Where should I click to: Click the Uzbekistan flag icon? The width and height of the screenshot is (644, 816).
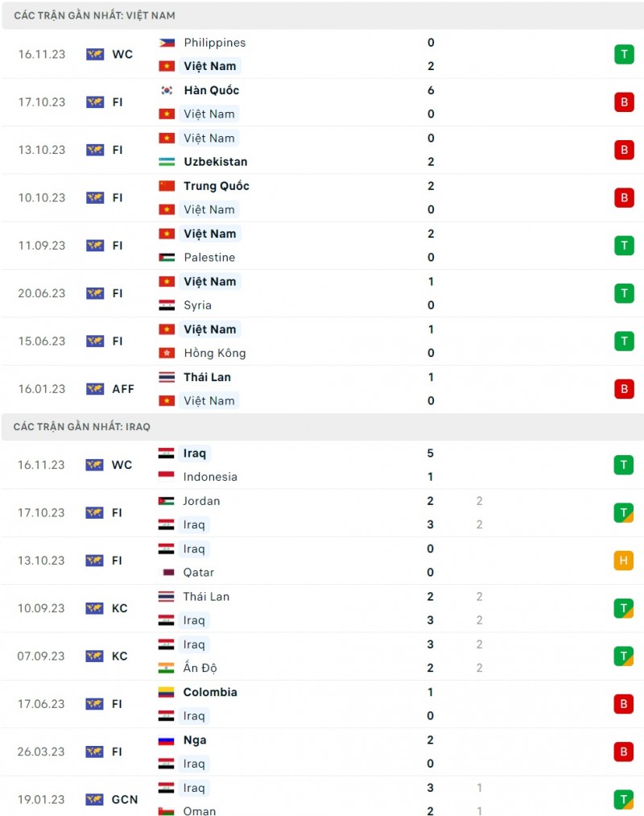point(167,162)
